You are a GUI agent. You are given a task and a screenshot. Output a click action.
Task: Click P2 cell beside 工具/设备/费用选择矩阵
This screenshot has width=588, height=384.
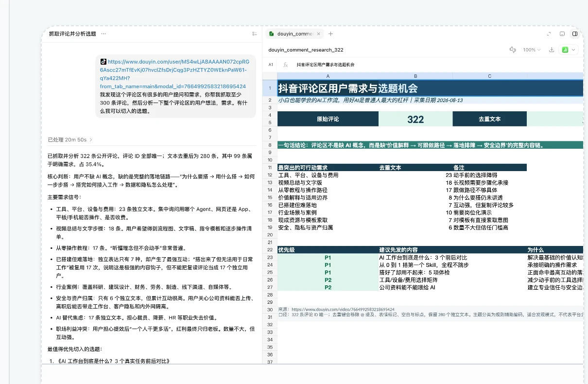pyautogui.click(x=328, y=280)
